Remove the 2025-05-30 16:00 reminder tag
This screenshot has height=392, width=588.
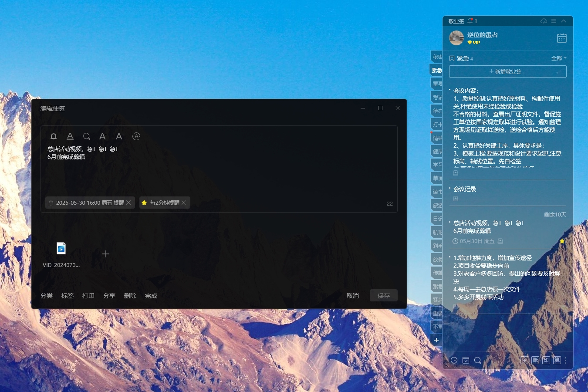click(128, 203)
